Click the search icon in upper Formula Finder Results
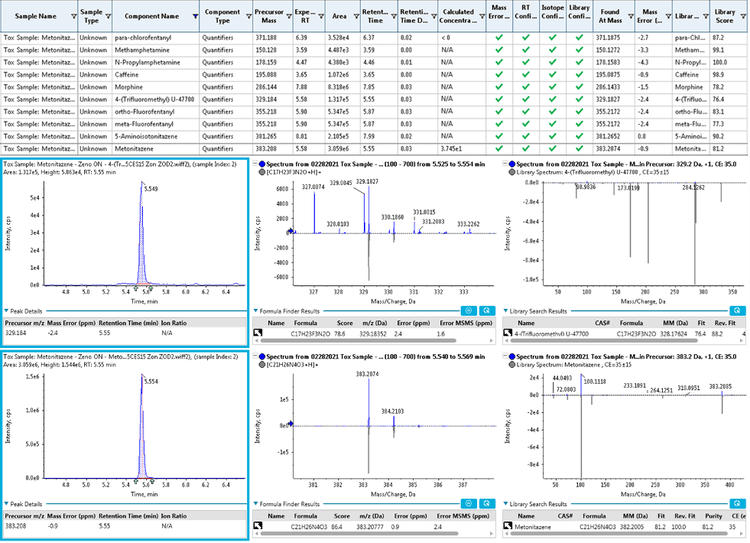 tap(485, 311)
